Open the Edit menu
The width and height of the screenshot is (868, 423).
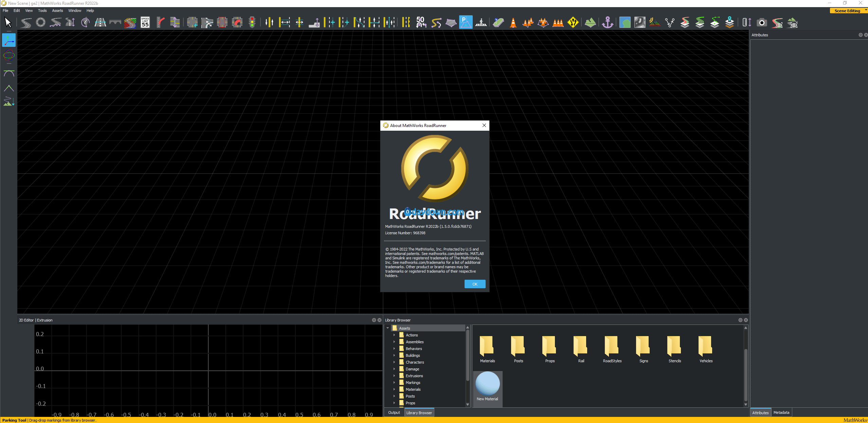point(17,11)
